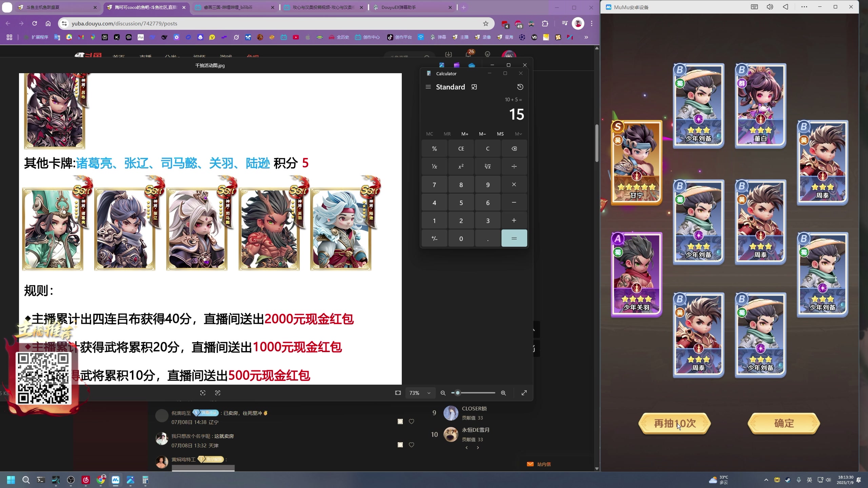The width and height of the screenshot is (868, 488).
Task: Switch to the 睿画三国 bilibili tab
Action: pos(234,7)
